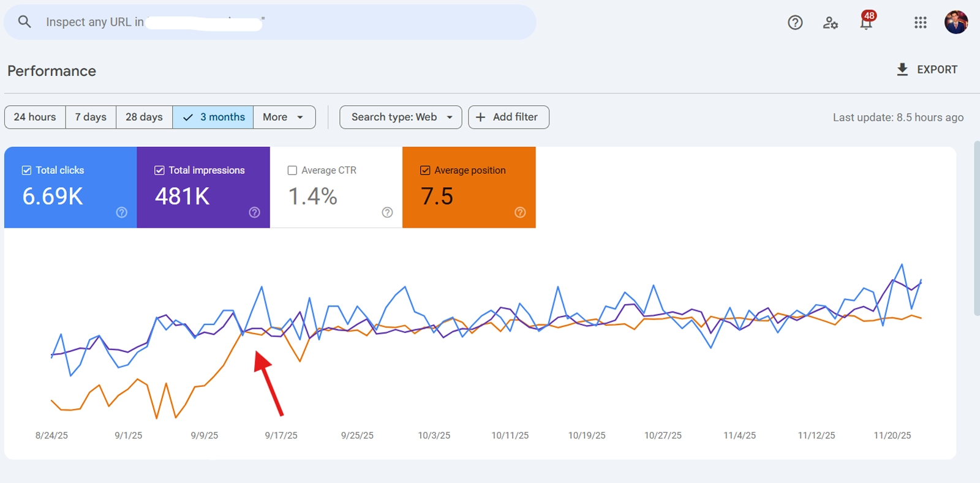
Task: Click the 10/3/25 date axis label
Action: click(434, 435)
